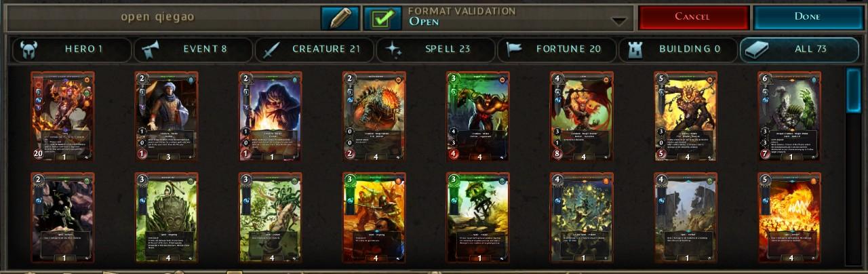Cancel the deck editing

point(692,17)
